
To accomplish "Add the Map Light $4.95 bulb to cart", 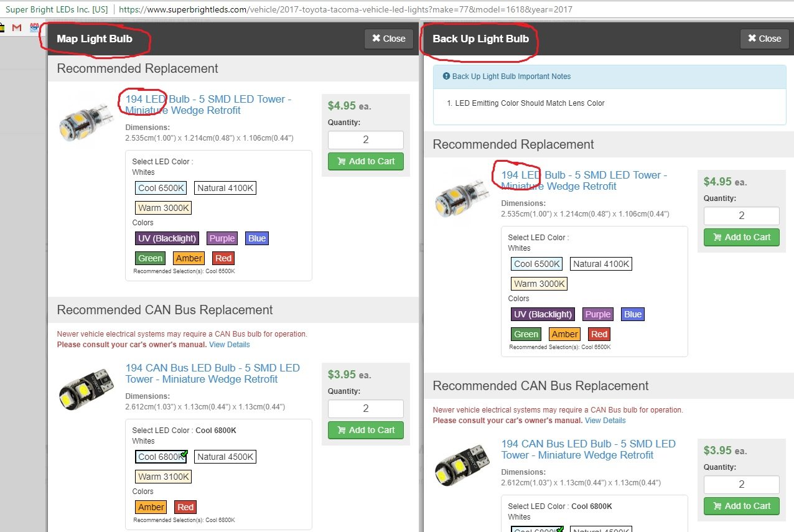I will tap(366, 161).
